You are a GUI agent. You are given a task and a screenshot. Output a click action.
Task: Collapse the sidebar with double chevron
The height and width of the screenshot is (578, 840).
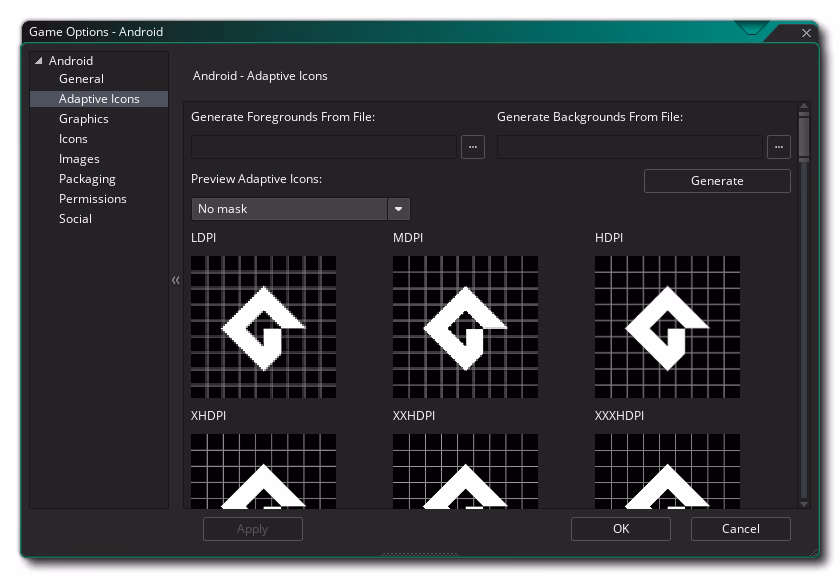coord(176,280)
